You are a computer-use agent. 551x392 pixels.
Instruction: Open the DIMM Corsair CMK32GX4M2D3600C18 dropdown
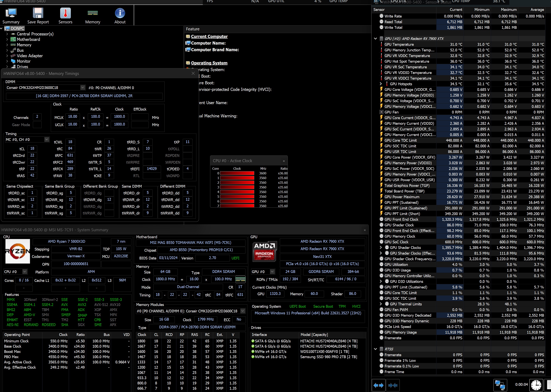click(x=83, y=88)
